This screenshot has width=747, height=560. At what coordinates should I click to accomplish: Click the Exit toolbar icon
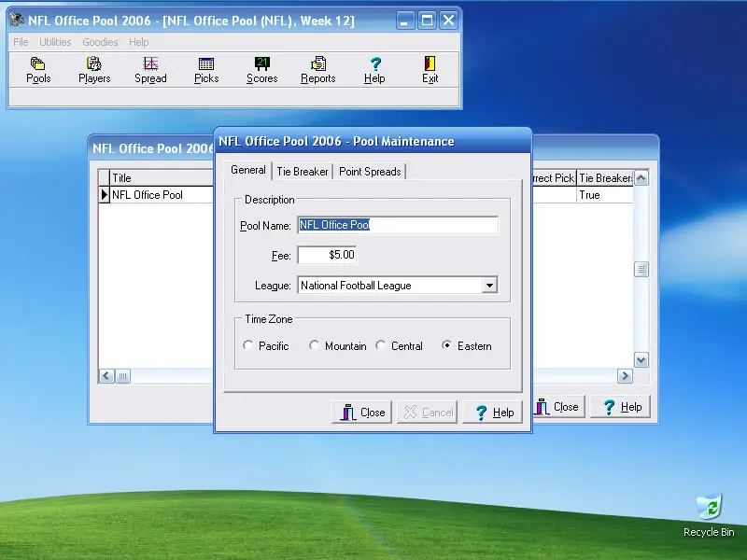point(430,70)
